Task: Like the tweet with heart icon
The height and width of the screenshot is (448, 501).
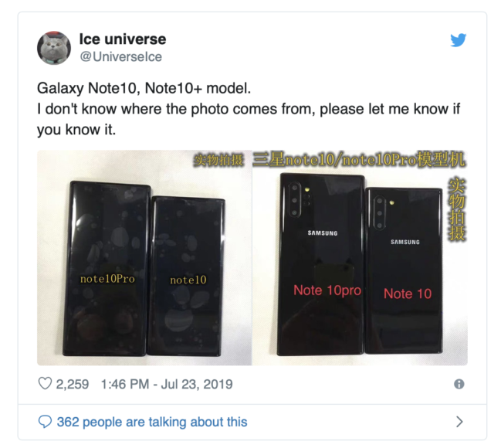Action: coord(45,383)
